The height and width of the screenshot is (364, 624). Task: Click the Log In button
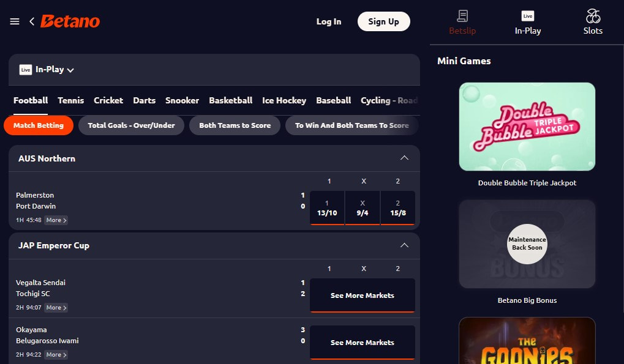pos(329,21)
